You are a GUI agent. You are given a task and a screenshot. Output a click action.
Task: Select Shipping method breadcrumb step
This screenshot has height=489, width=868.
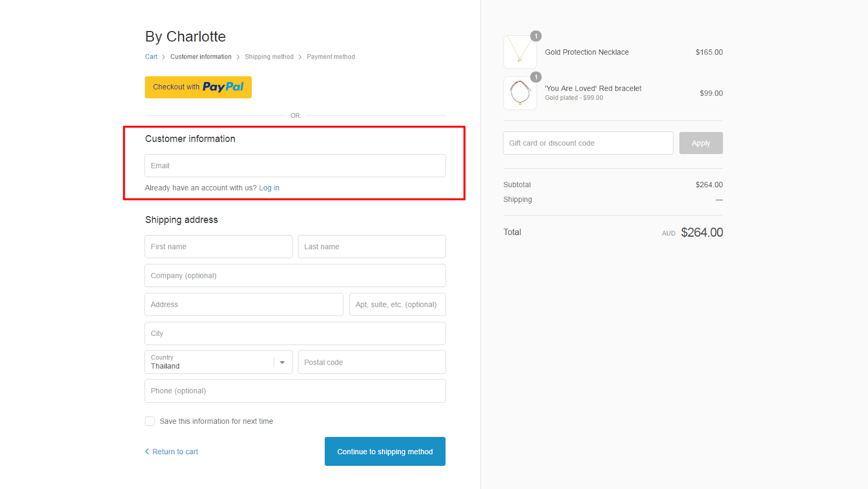pyautogui.click(x=269, y=57)
